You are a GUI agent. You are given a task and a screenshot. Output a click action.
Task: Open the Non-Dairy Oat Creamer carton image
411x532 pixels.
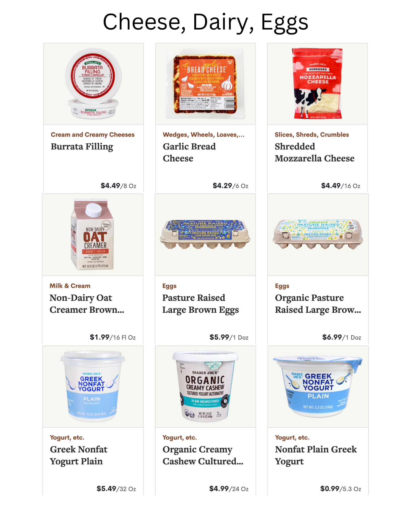pyautogui.click(x=93, y=235)
